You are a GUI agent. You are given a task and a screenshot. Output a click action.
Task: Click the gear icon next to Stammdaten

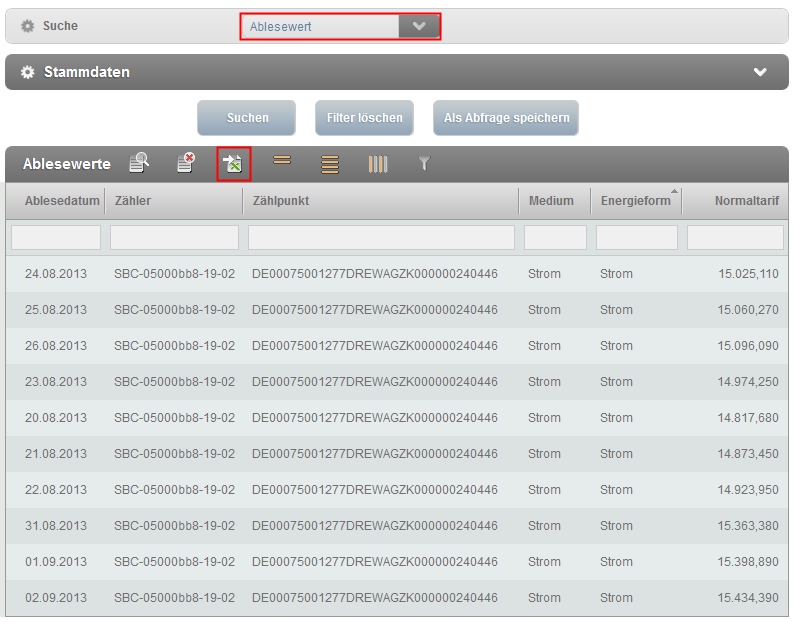click(x=28, y=72)
